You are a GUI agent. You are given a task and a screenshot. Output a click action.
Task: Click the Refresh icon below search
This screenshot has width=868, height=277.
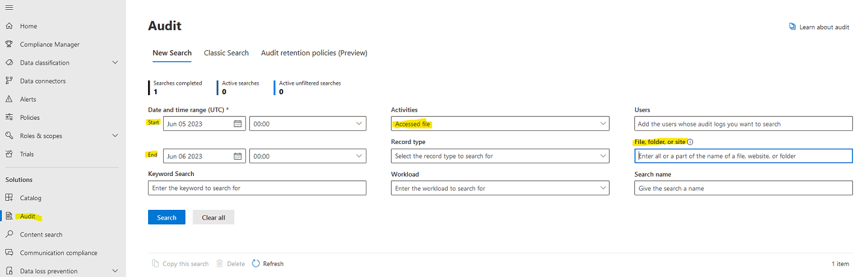coord(256,263)
